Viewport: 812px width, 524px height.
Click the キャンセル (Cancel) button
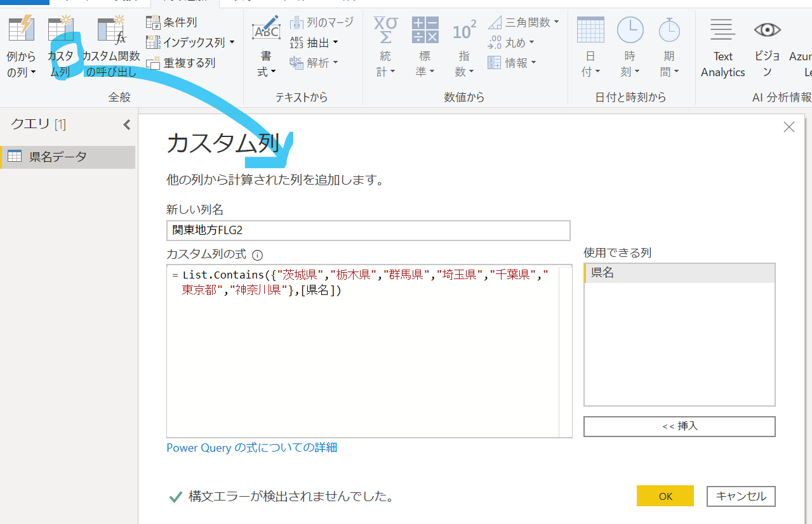[x=741, y=496]
